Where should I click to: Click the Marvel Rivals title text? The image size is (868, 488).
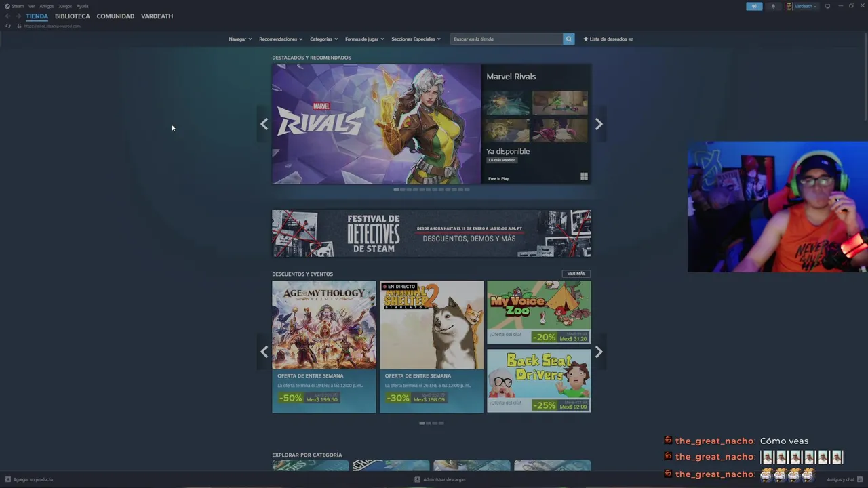[511, 77]
